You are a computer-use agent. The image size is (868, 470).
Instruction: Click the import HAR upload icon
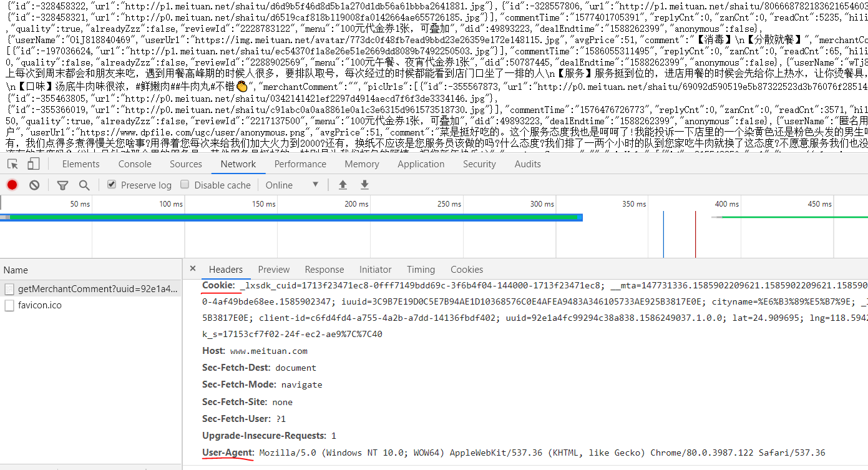pos(343,185)
